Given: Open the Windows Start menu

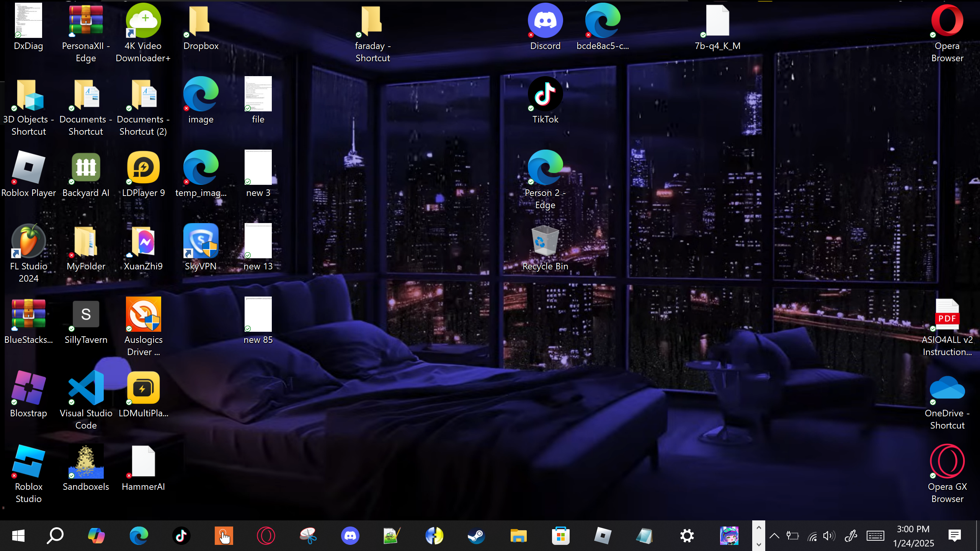Looking at the screenshot, I should tap(18, 536).
